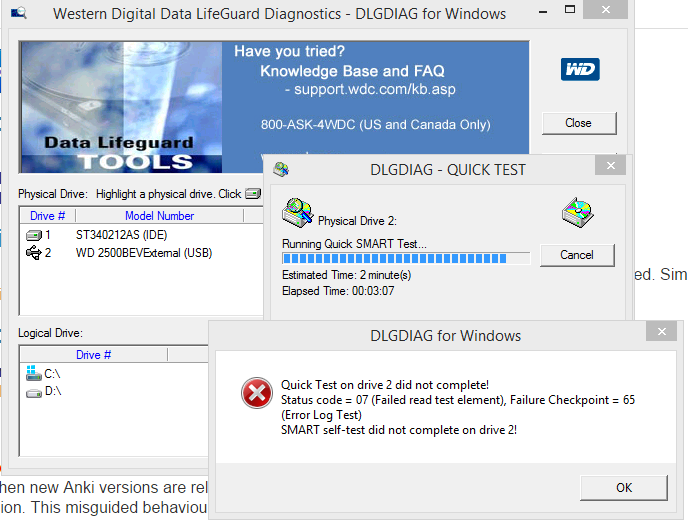Click the Data Lifeguard Tools banner image

(x=121, y=107)
